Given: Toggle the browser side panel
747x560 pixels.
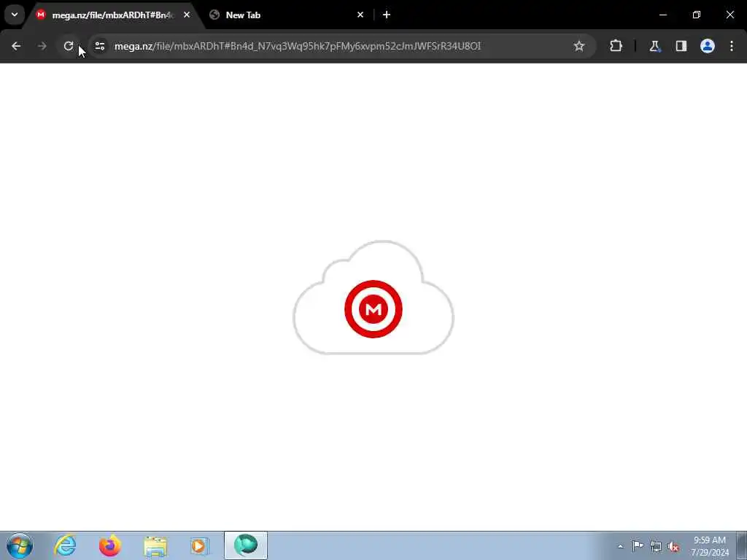Looking at the screenshot, I should click(681, 46).
